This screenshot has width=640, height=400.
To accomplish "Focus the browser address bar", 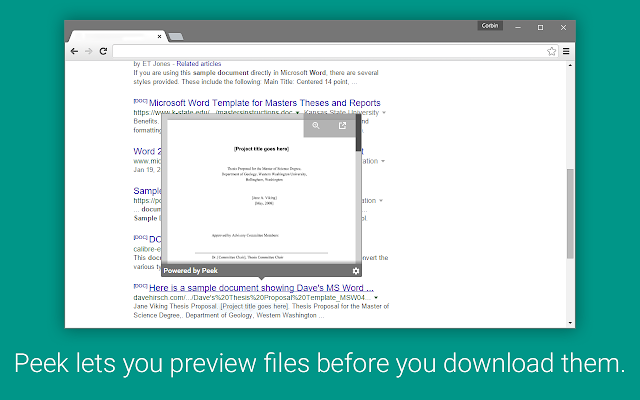I will click(x=329, y=51).
